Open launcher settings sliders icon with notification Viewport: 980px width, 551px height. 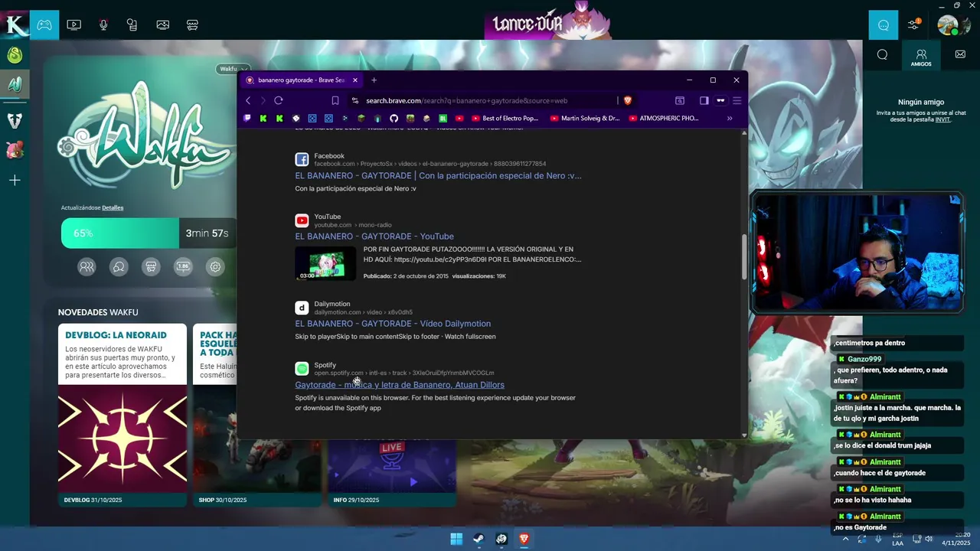[x=914, y=24]
